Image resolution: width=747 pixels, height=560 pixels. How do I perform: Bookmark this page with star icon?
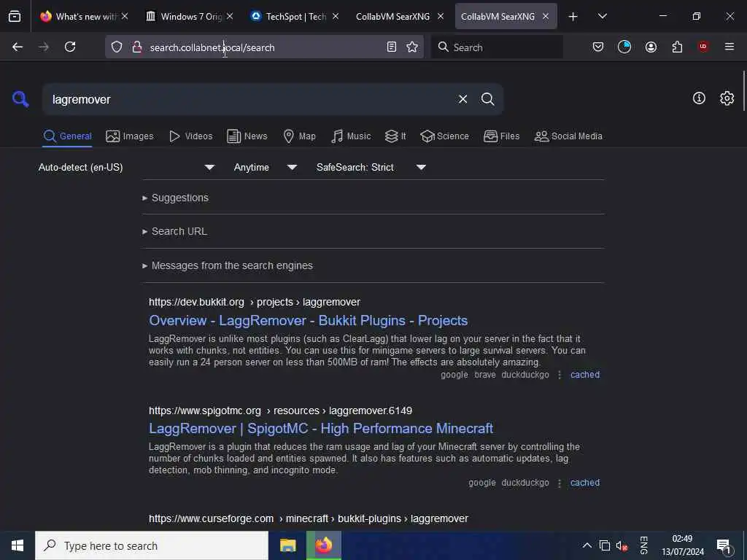tap(412, 47)
